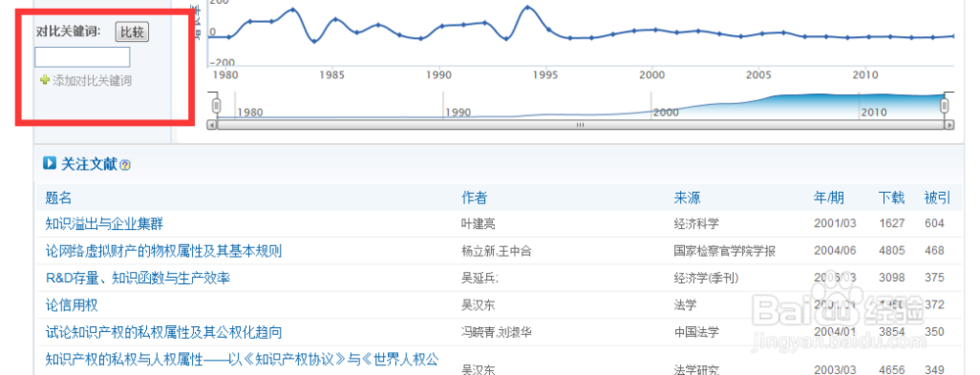Click the 被引 column header
The width and height of the screenshot is (980, 375).
[x=938, y=198]
